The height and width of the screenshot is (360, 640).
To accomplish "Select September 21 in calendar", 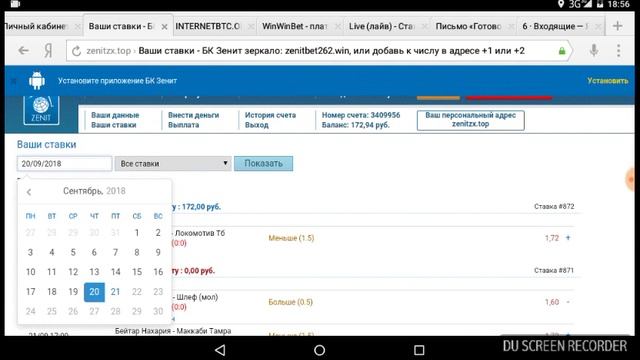I will (x=116, y=292).
